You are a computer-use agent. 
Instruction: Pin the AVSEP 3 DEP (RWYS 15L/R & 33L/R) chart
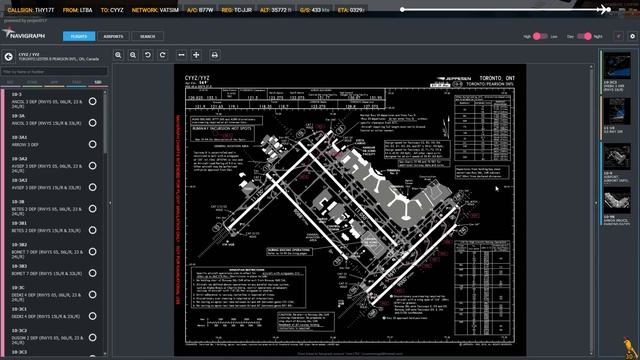click(x=93, y=187)
